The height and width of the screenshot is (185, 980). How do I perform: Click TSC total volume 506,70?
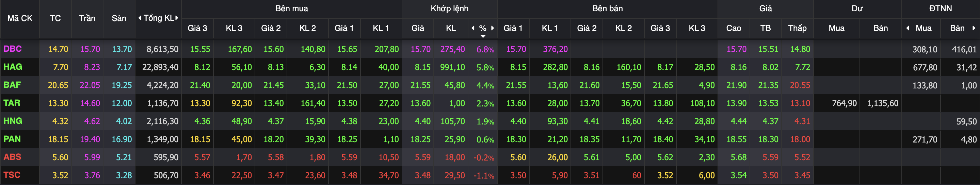pyautogui.click(x=166, y=175)
